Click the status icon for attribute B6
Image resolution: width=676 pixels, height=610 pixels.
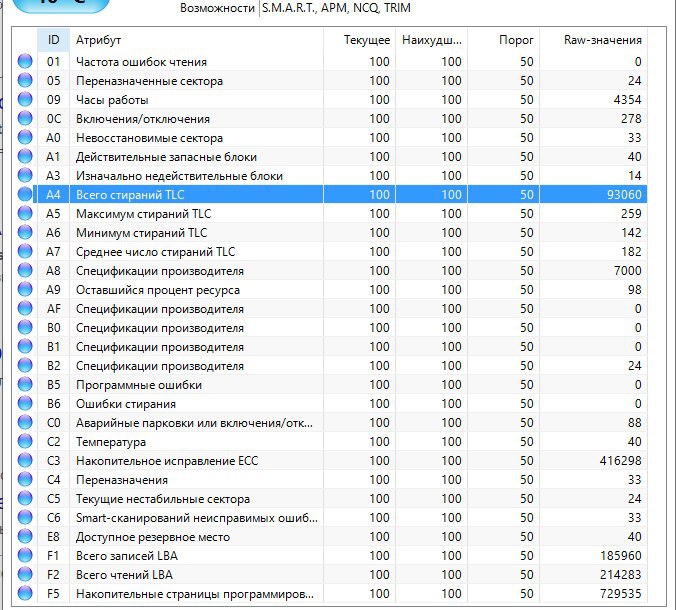25,403
